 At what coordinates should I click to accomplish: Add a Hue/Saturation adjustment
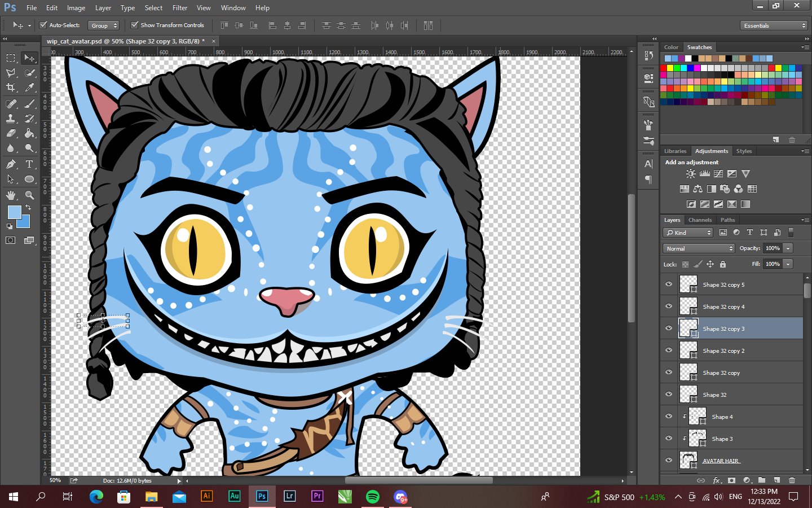click(684, 189)
